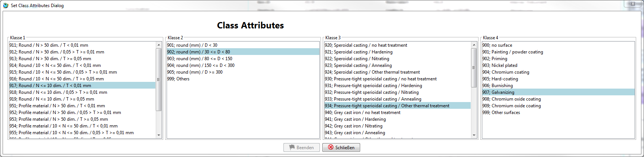
Task: Click the down arrow of Klasse 3 scrollbar
Action: [474, 135]
